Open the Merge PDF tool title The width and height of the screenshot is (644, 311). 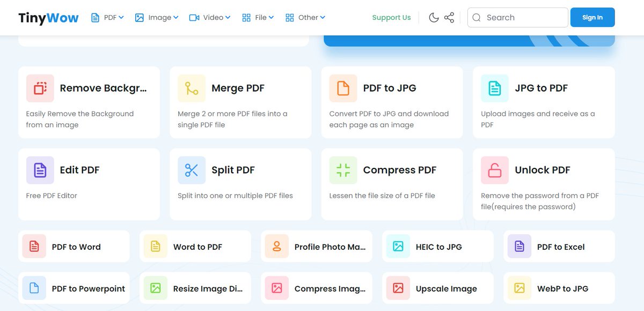point(238,88)
